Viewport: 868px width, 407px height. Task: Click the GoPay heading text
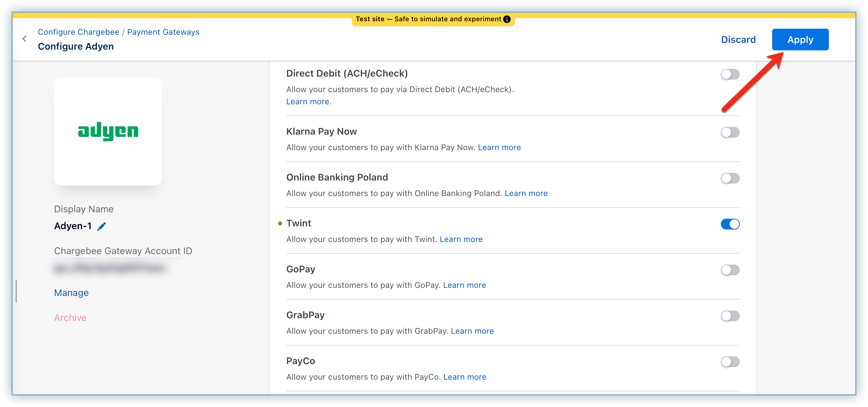pyautogui.click(x=301, y=269)
